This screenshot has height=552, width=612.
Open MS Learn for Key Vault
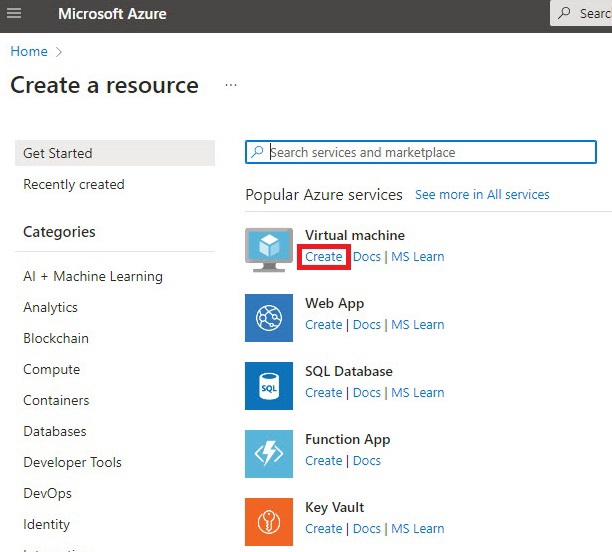(x=418, y=528)
